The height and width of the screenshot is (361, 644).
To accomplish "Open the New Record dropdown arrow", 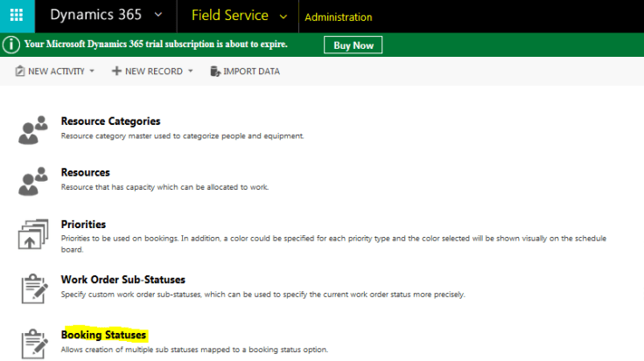I will point(190,72).
